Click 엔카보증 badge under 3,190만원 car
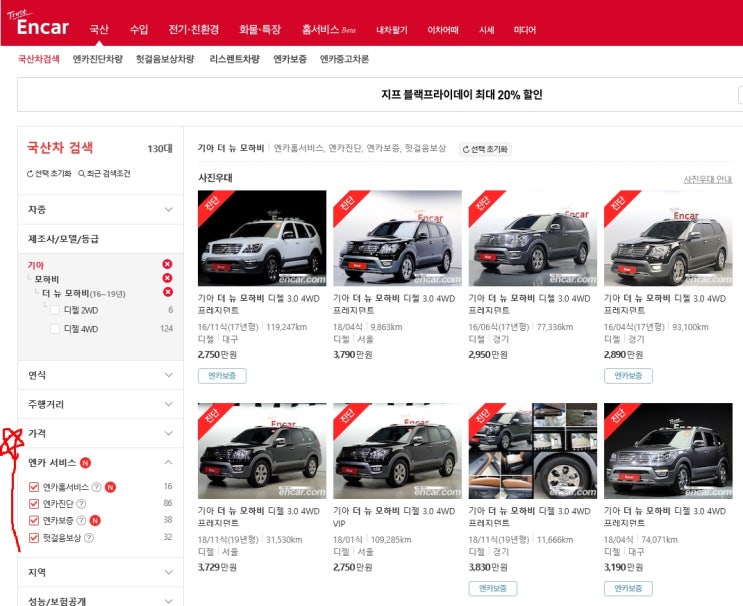 pos(628,588)
